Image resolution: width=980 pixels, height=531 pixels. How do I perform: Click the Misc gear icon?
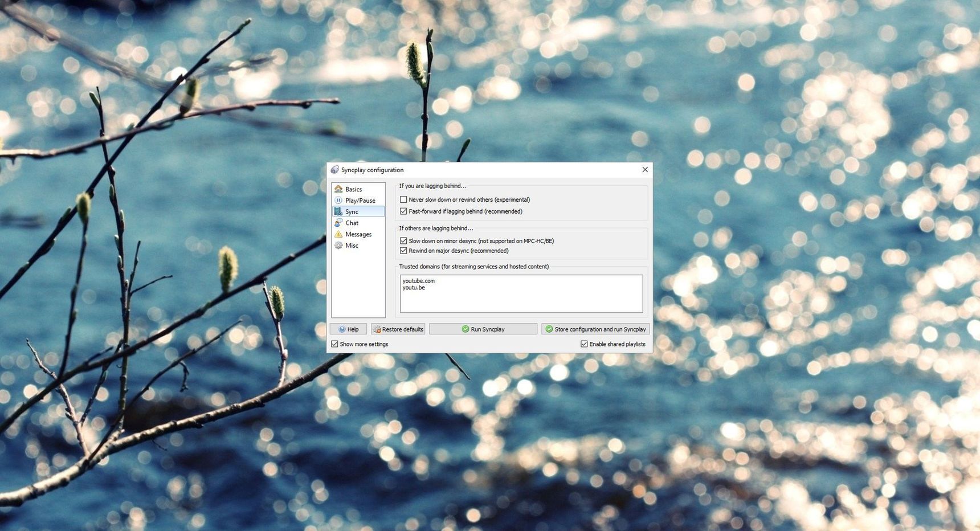[338, 246]
